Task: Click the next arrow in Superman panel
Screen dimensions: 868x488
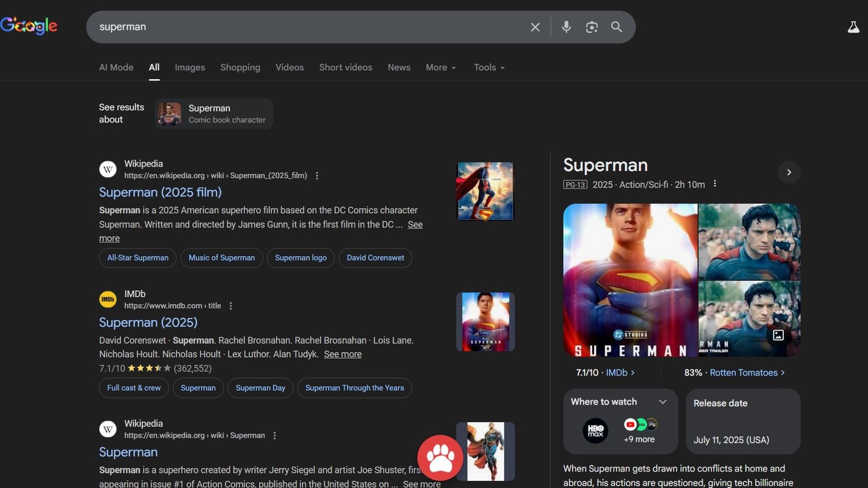Action: point(789,172)
